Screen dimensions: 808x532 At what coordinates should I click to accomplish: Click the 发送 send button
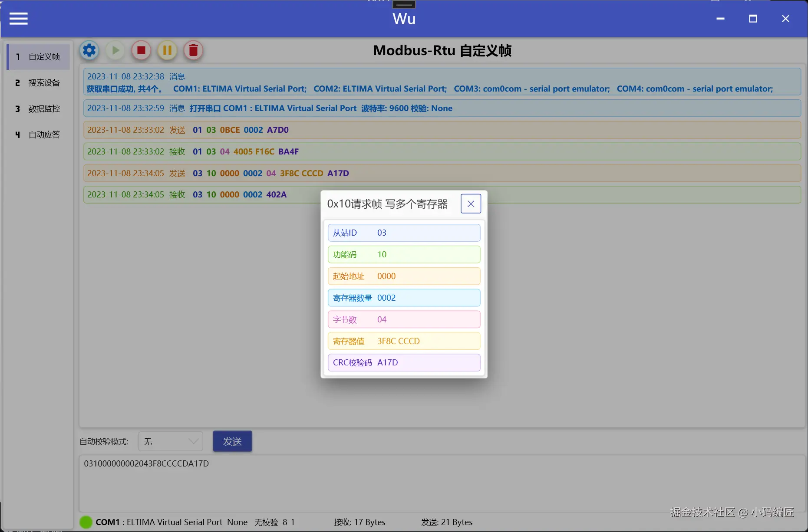pyautogui.click(x=232, y=441)
